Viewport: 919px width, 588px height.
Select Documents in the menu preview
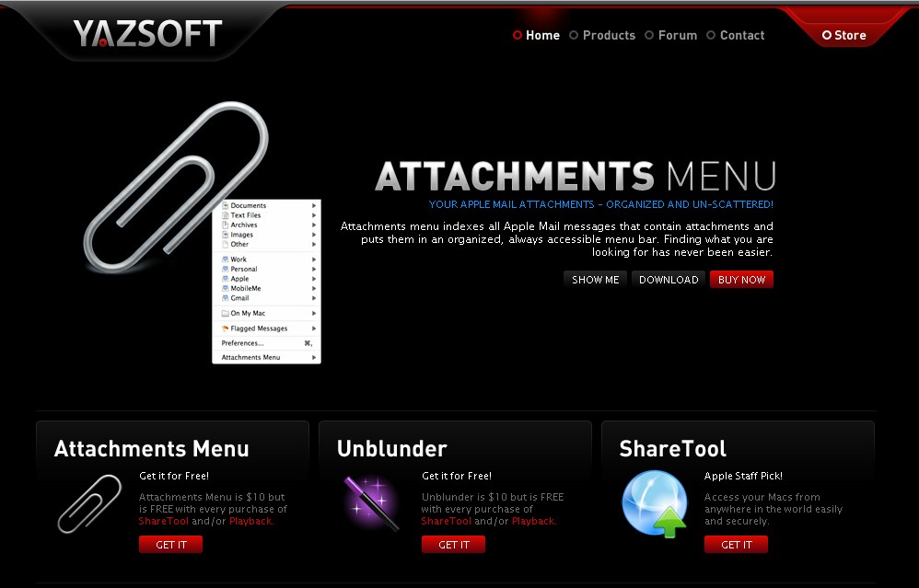(267, 205)
